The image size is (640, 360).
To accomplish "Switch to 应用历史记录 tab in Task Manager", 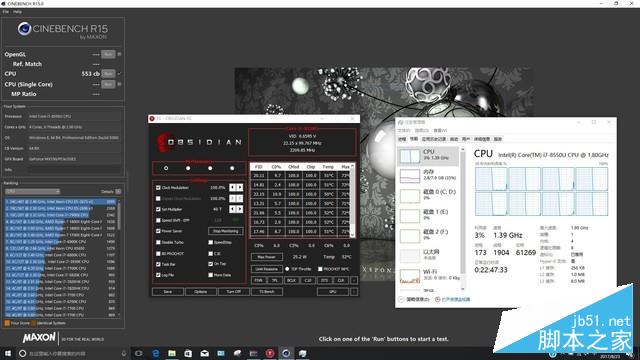I will pyautogui.click(x=434, y=139).
